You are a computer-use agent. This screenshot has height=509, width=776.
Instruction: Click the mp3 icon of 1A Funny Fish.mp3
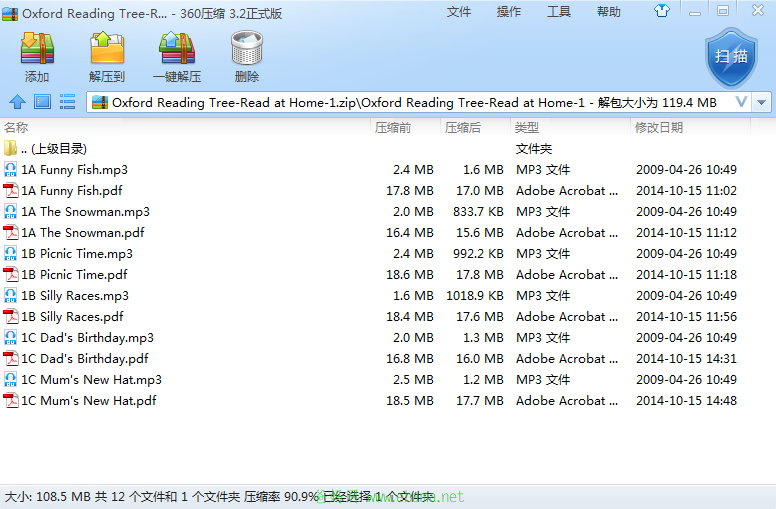(x=10, y=170)
